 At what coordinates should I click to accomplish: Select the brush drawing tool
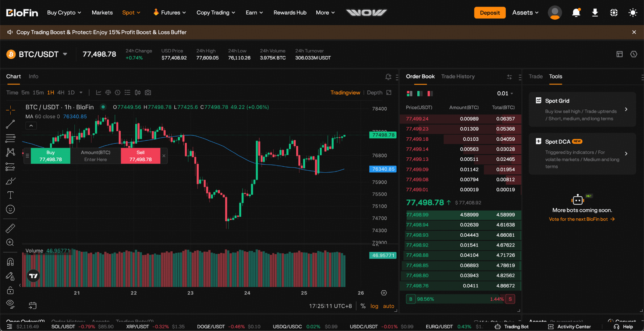point(10,181)
